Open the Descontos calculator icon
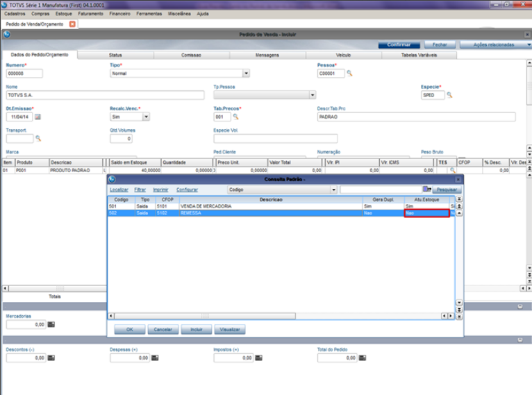The width and height of the screenshot is (532, 395). [x=51, y=358]
